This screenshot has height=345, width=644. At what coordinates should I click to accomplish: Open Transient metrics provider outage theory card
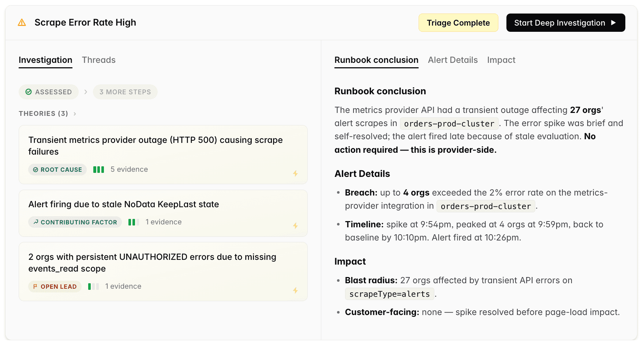coord(163,155)
